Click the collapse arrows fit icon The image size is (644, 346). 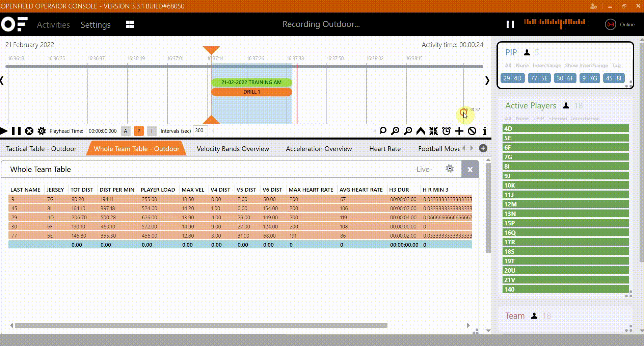pyautogui.click(x=433, y=131)
